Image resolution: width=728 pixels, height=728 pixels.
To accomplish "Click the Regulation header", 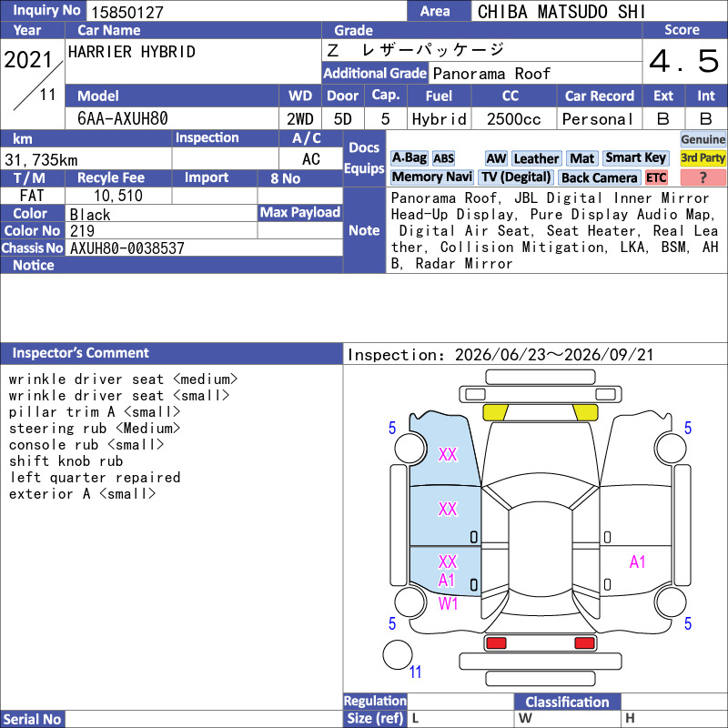I will coord(375,701).
